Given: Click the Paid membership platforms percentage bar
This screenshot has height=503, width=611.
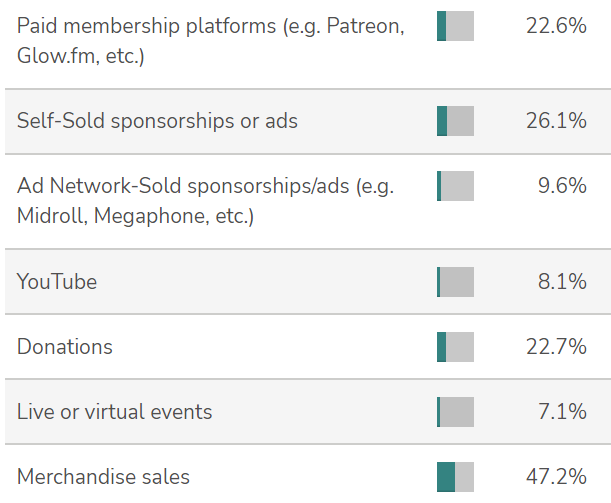Looking at the screenshot, I should point(455,26).
